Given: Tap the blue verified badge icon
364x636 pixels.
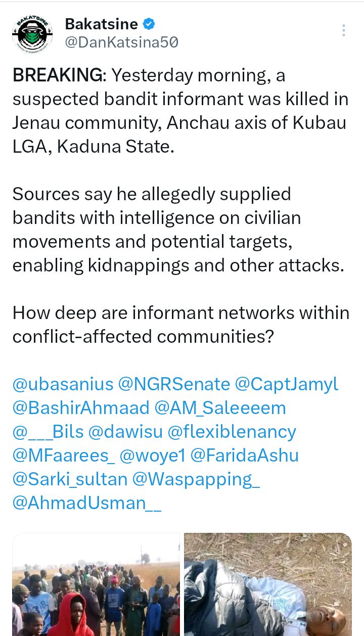Looking at the screenshot, I should (149, 24).
